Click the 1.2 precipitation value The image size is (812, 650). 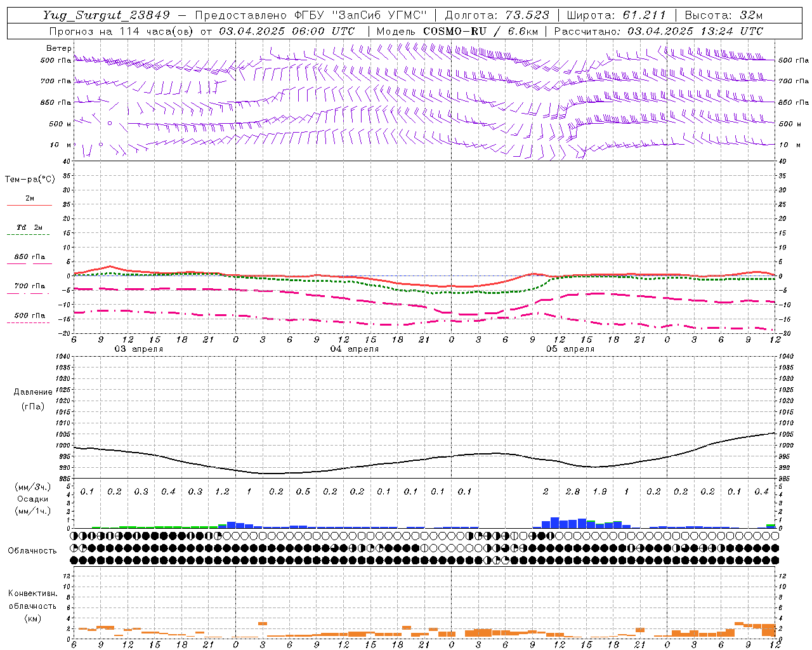click(222, 492)
